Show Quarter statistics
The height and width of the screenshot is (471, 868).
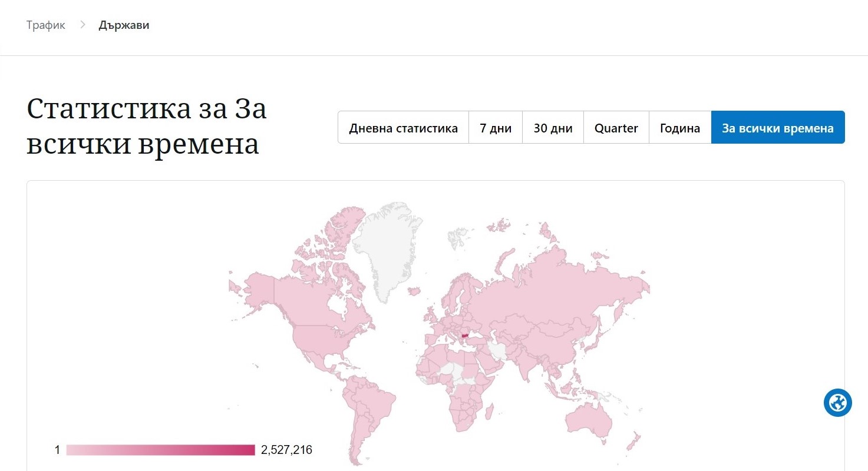click(x=616, y=128)
